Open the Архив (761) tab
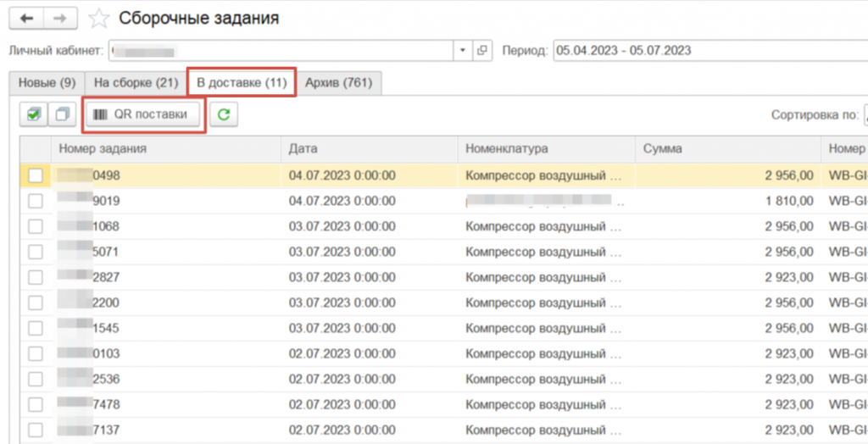The image size is (868, 444). 339,83
